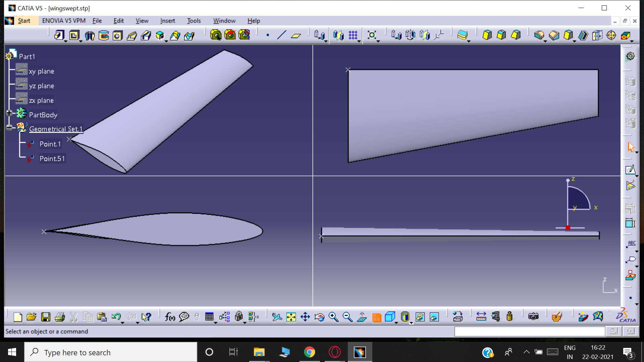644x362 pixels.
Task: Click the Open file folder icon
Action: 31,317
